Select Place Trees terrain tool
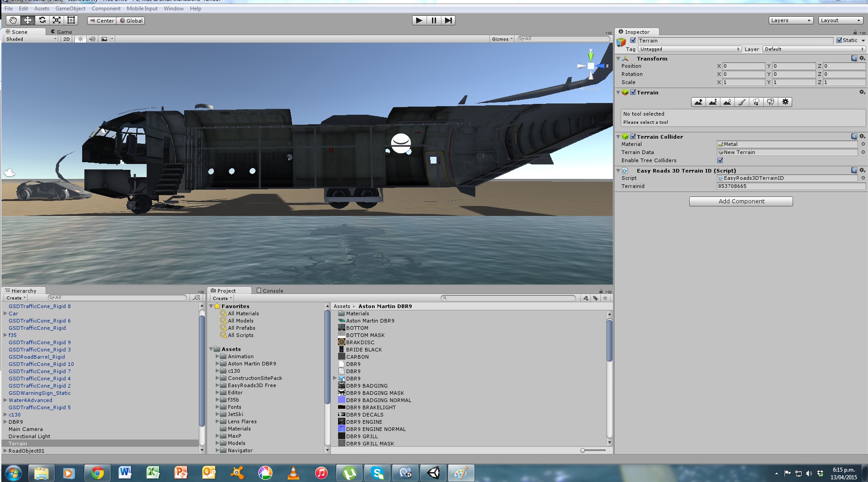 [x=756, y=102]
